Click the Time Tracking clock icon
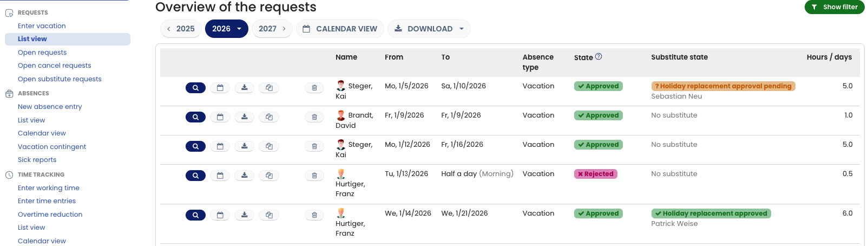This screenshot has width=868, height=246. pos(9,174)
